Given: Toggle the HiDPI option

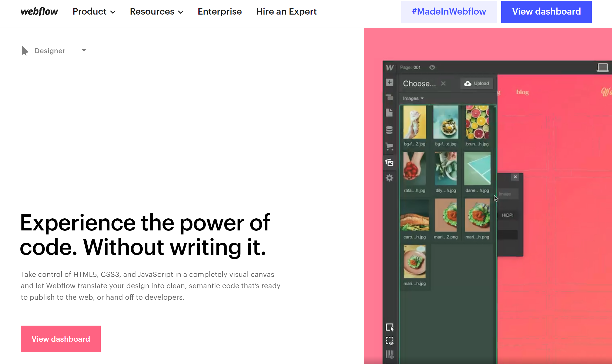Looking at the screenshot, I should (x=508, y=215).
